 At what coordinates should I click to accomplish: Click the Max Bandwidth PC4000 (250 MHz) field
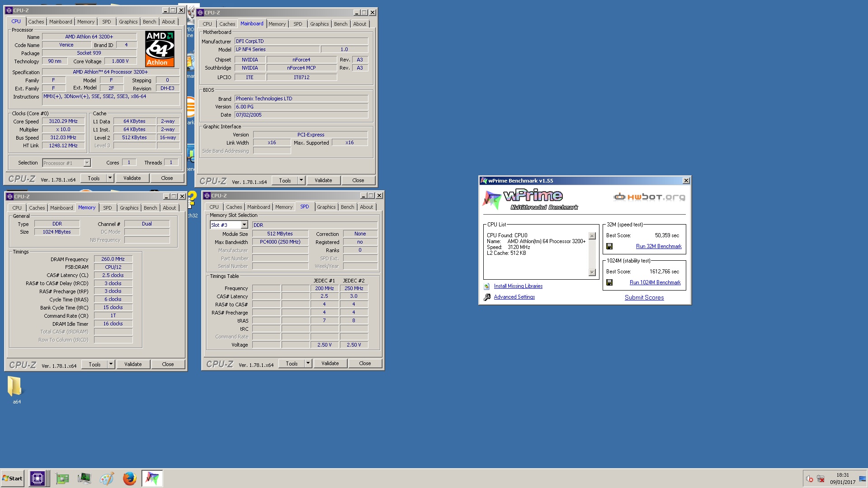[x=280, y=242]
